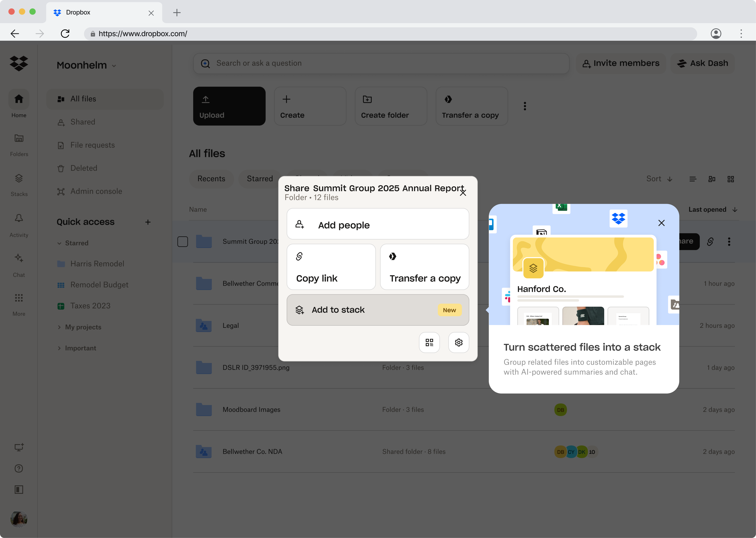Click the Upload button

(x=229, y=106)
